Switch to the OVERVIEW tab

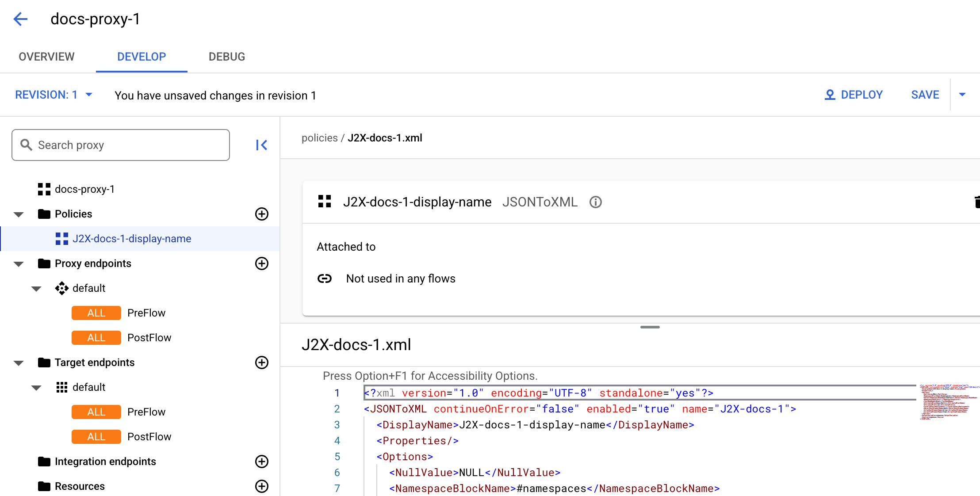46,57
